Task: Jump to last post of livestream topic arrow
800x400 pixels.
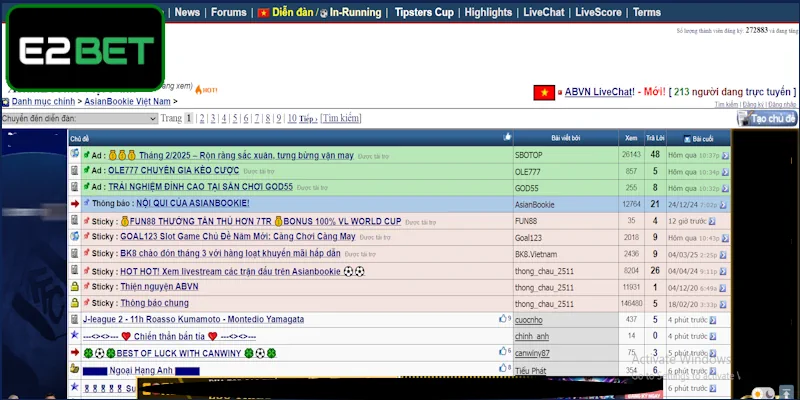Action: (722, 271)
